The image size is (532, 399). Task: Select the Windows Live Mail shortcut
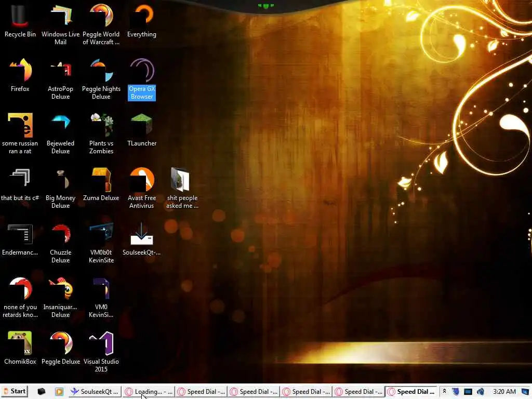(60, 24)
